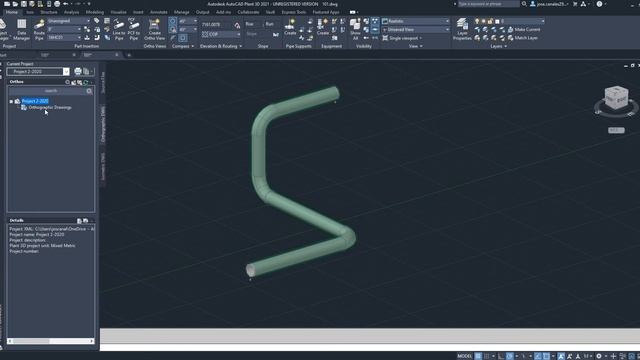Click the help question mark icon
Viewport: 640px width, 360px height.
click(x=599, y=4)
